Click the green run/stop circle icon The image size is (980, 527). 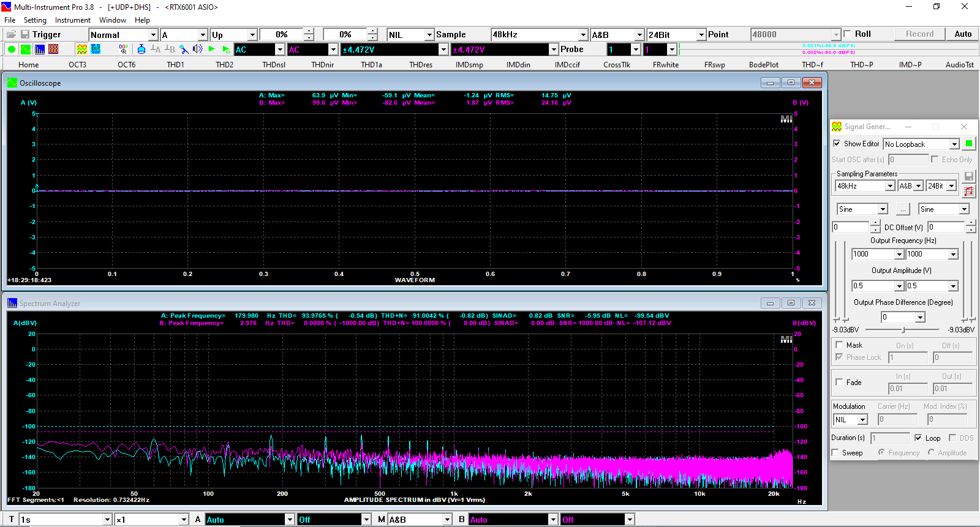tap(11, 50)
